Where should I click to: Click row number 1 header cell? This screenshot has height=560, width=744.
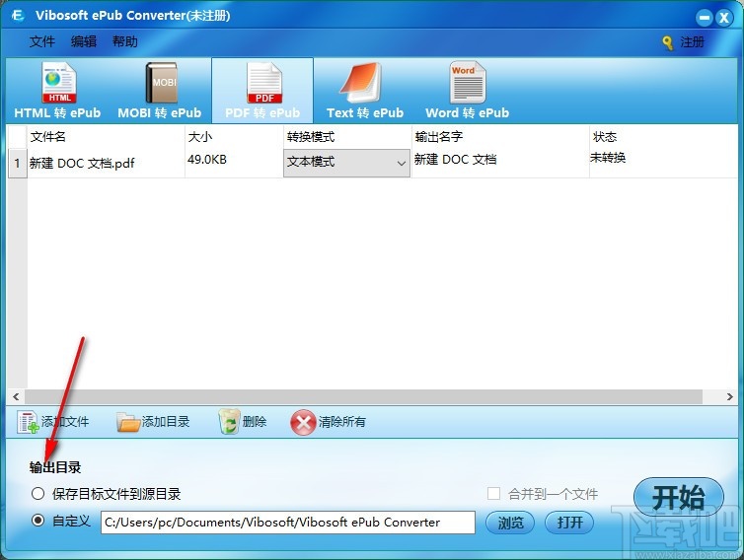coord(18,164)
